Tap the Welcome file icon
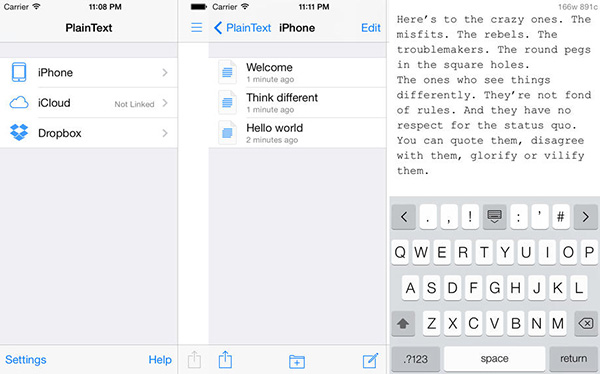The image size is (600, 374). (227, 72)
